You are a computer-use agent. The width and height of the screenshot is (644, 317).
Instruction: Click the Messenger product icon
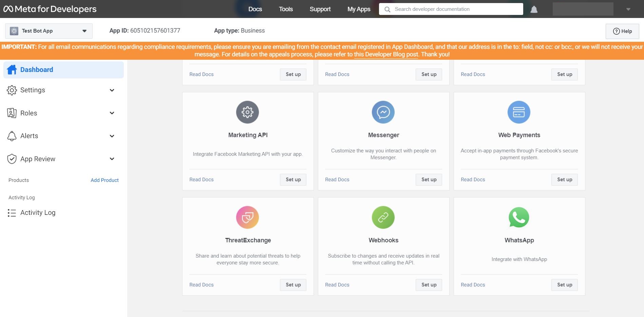pyautogui.click(x=383, y=112)
